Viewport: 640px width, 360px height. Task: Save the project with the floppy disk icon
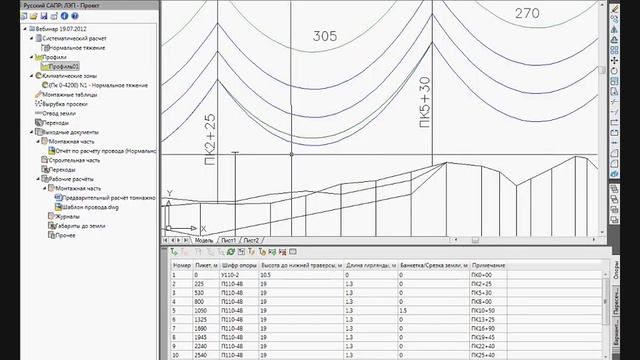click(x=44, y=16)
